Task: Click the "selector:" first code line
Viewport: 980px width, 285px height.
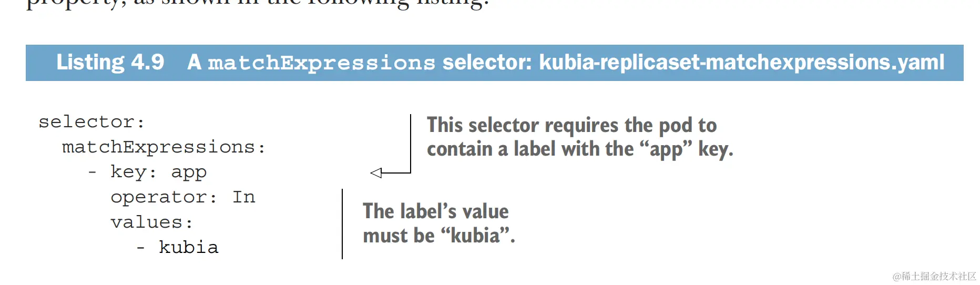Action: click(x=91, y=122)
